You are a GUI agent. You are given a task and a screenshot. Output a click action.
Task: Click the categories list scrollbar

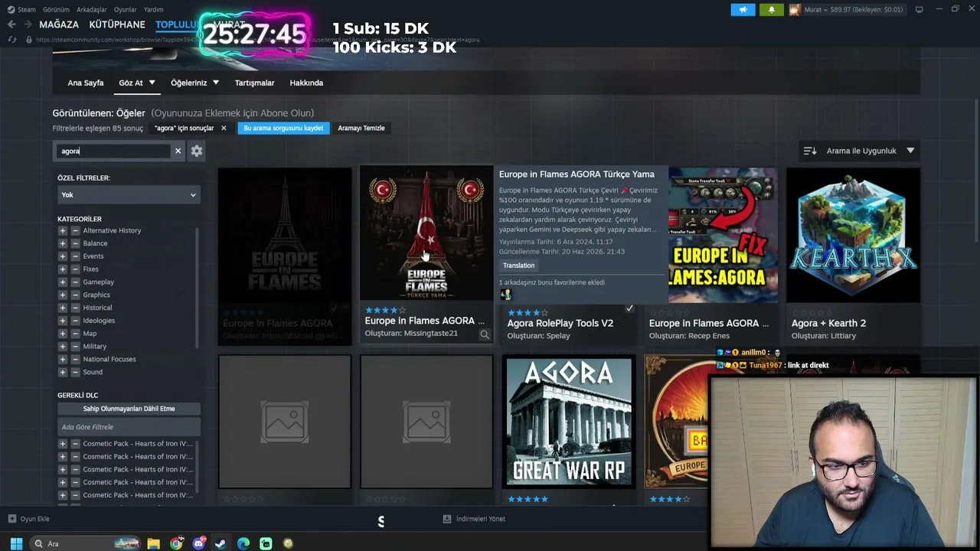point(198,287)
